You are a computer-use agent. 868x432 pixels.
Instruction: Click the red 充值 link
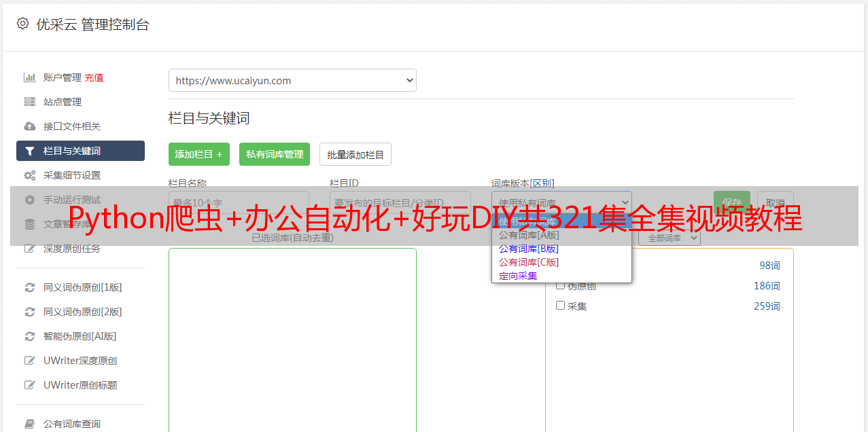click(94, 77)
